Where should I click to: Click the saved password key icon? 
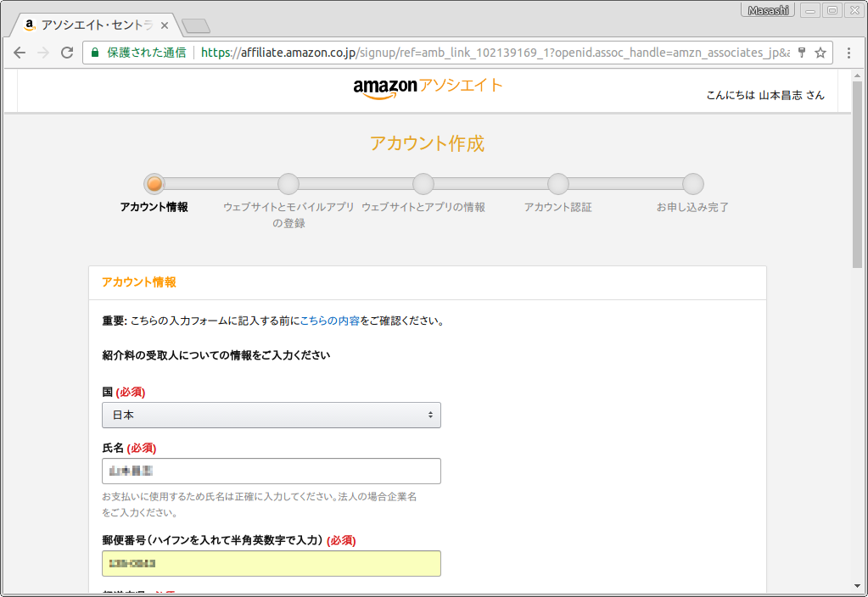(802, 53)
